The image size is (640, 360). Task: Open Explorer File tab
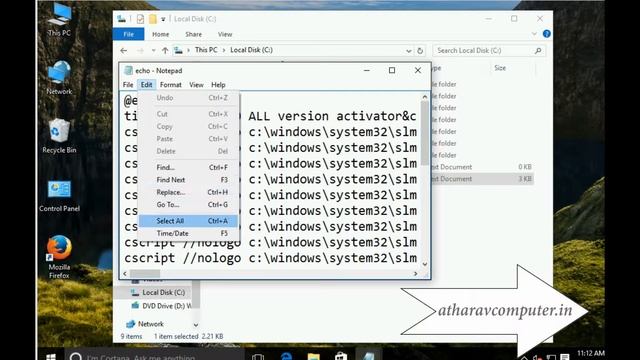129,34
